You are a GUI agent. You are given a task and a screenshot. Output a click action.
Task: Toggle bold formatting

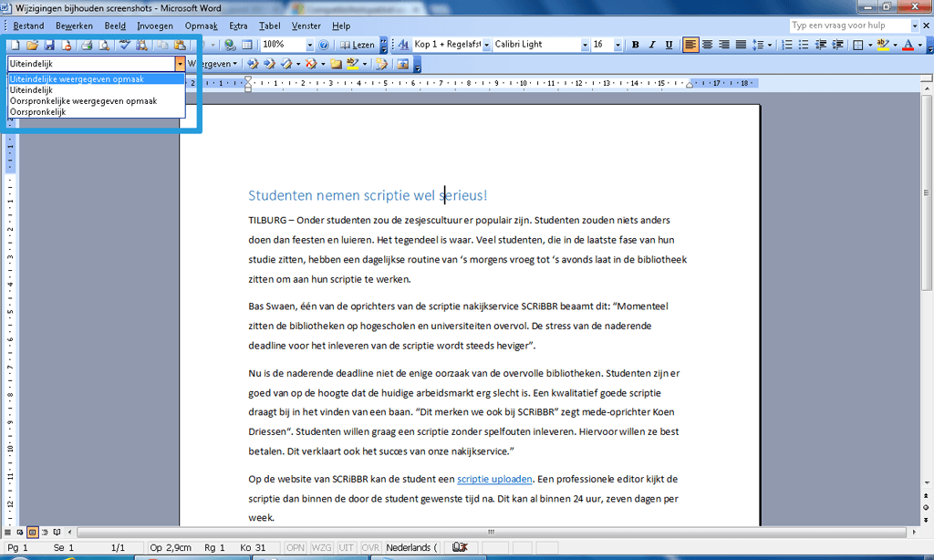[636, 45]
